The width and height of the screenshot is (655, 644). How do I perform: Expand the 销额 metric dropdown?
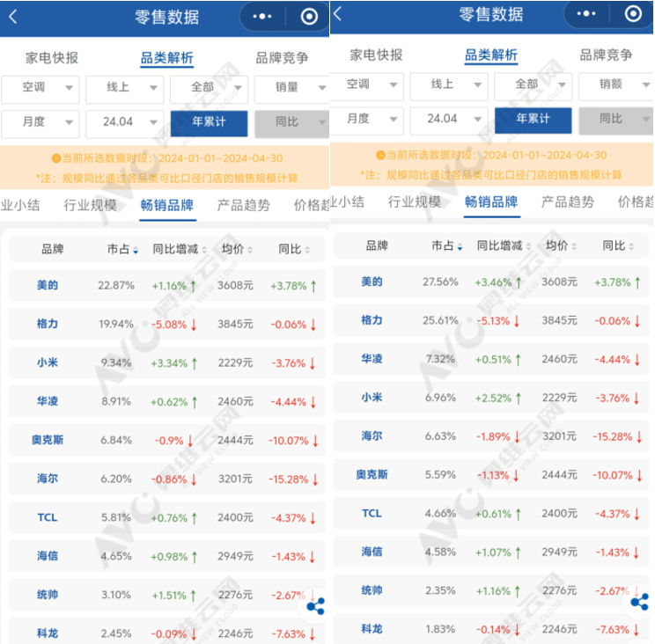click(x=615, y=84)
